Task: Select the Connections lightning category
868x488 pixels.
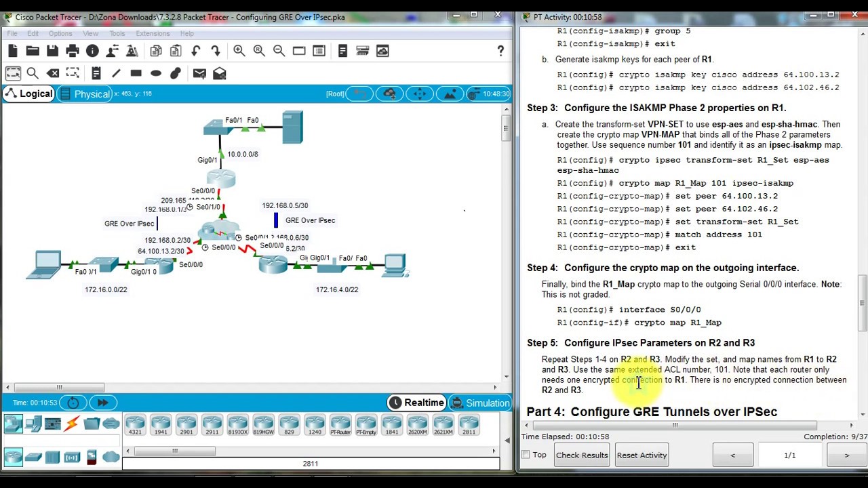Action: 72,425
